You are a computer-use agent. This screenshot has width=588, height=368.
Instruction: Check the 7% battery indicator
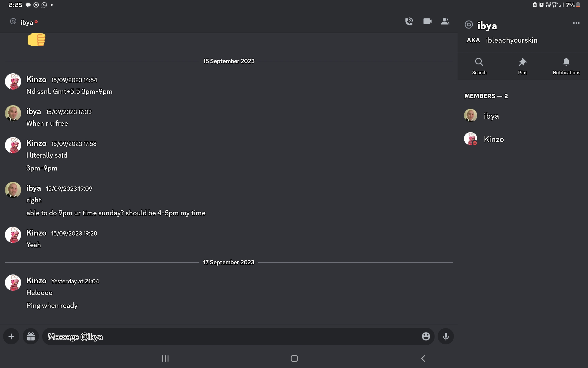571,5
